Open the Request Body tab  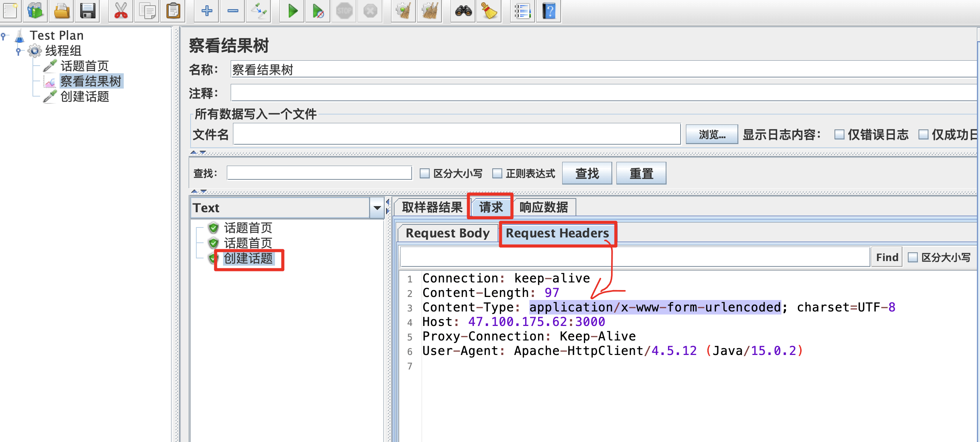(x=447, y=233)
